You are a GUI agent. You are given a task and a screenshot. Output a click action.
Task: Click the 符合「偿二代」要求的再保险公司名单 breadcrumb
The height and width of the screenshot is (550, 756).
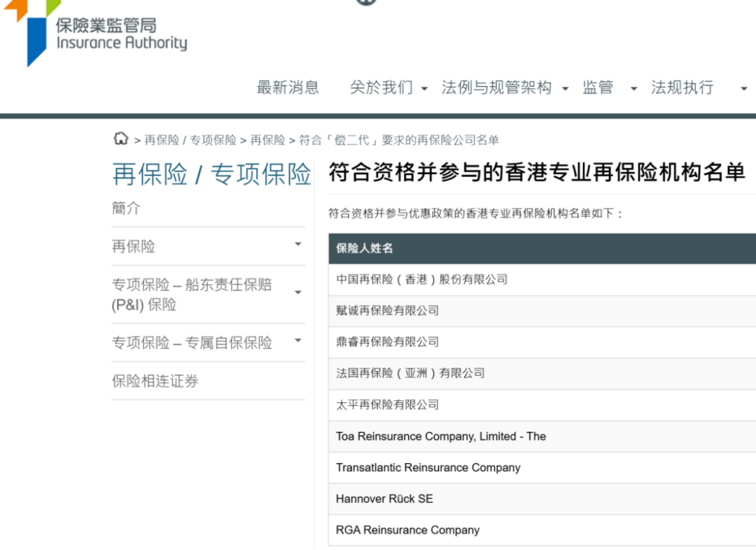pos(399,140)
